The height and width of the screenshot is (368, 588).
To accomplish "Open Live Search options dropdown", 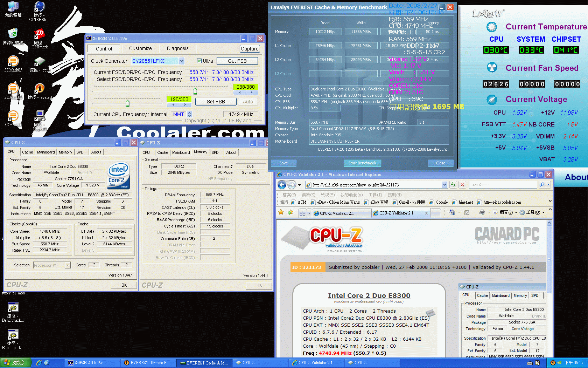I will click(x=548, y=185).
